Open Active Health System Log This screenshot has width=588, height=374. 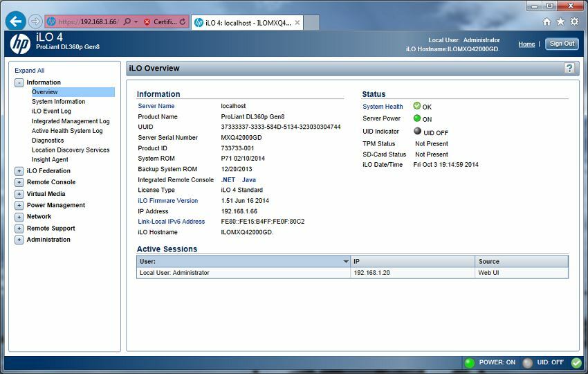point(67,131)
